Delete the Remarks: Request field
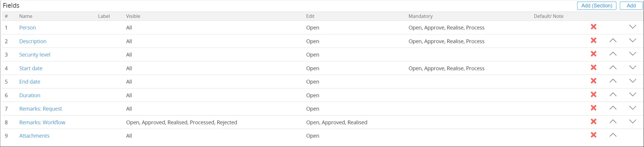 (593, 108)
